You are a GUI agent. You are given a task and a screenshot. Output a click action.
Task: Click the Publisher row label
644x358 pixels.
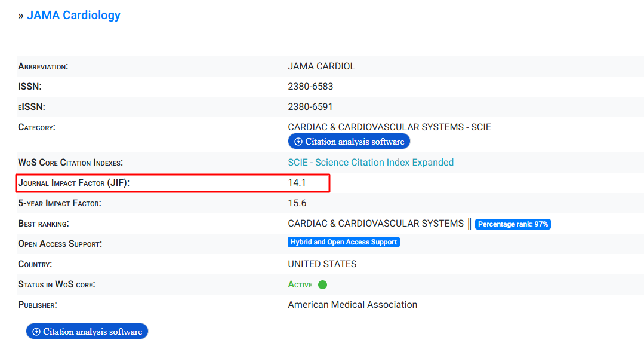pos(38,305)
